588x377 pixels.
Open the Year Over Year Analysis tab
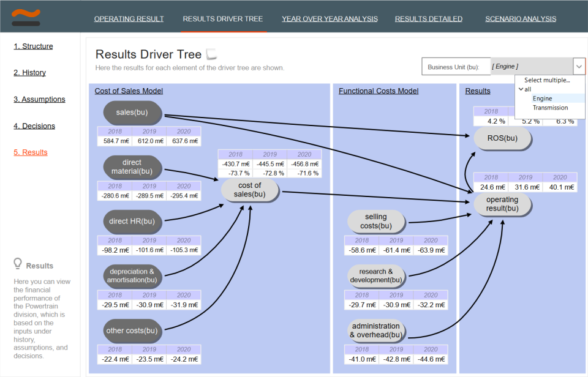point(330,19)
